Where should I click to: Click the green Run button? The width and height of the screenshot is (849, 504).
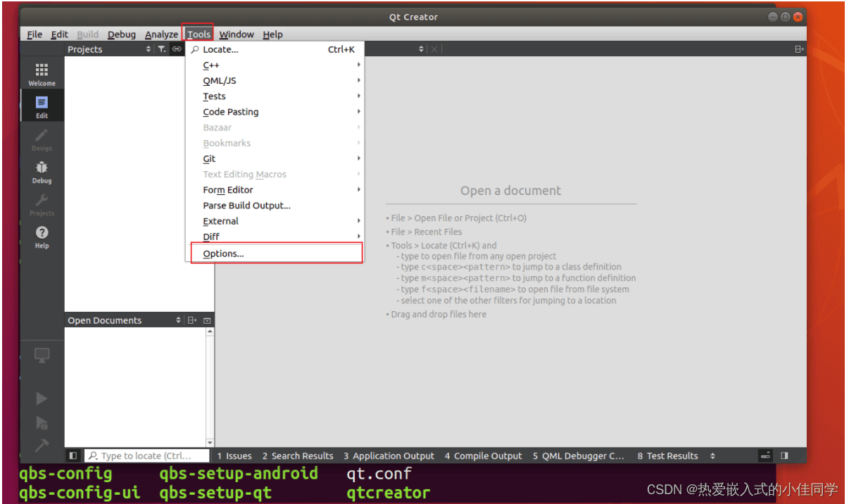[x=42, y=398]
